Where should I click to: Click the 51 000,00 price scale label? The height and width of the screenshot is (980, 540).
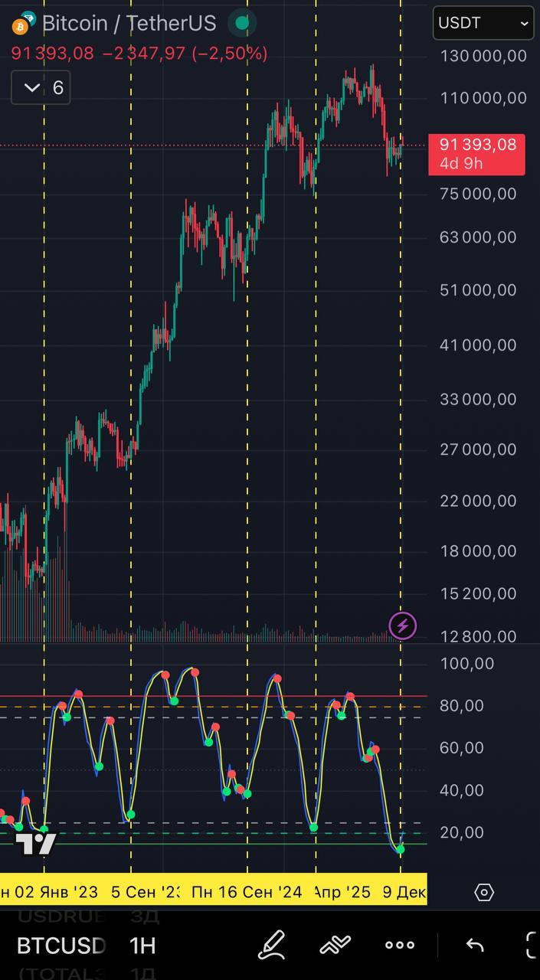tap(478, 289)
